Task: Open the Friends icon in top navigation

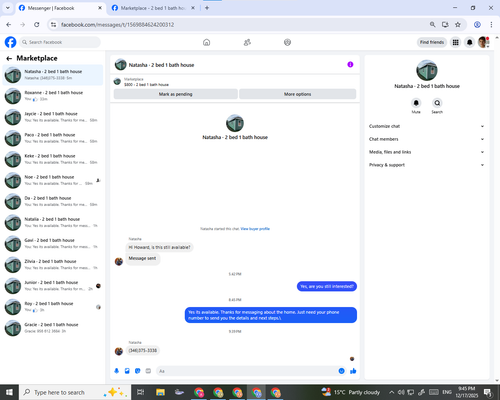Action: [x=247, y=42]
